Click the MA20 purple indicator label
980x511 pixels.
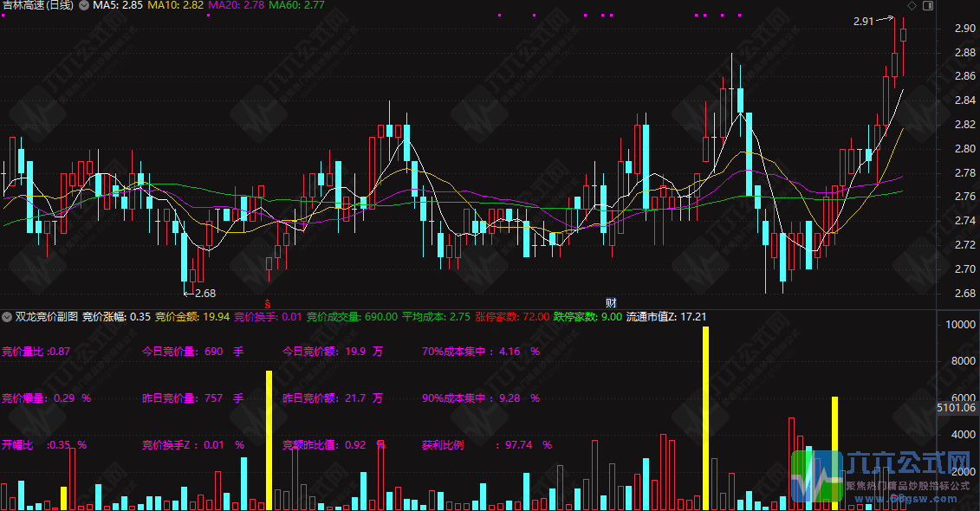pyautogui.click(x=237, y=6)
